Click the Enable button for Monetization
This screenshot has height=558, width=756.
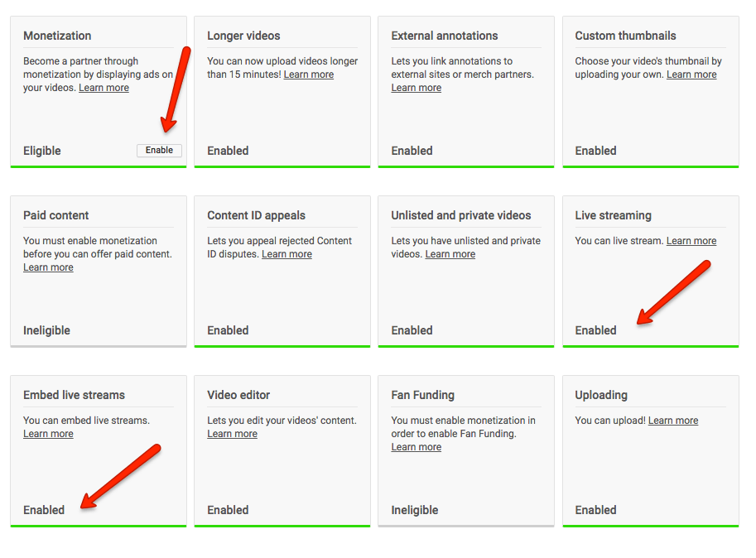click(159, 151)
